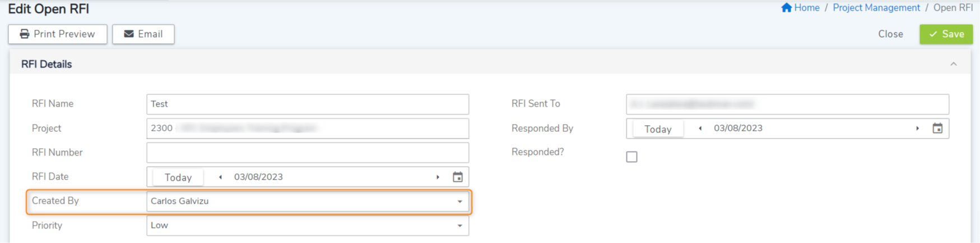This screenshot has width=980, height=243.
Task: Click next day arrow for Responded By
Action: (x=917, y=129)
